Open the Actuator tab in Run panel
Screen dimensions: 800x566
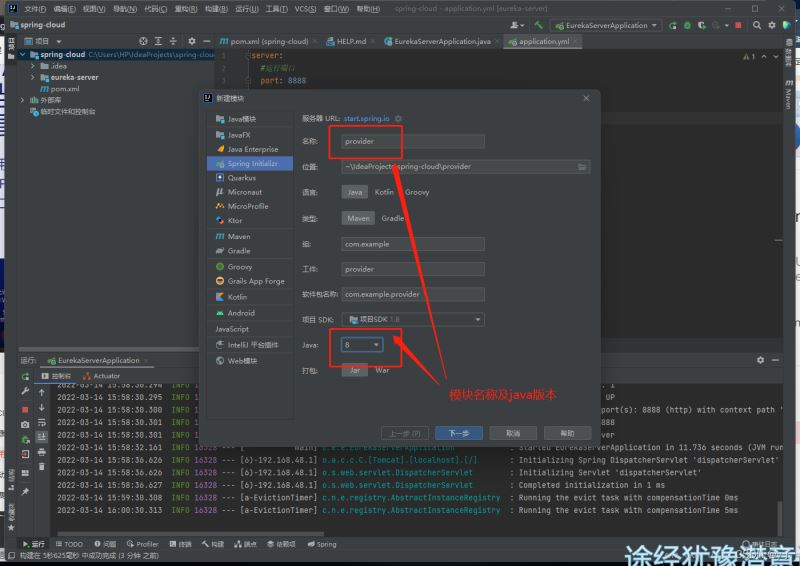pos(106,376)
